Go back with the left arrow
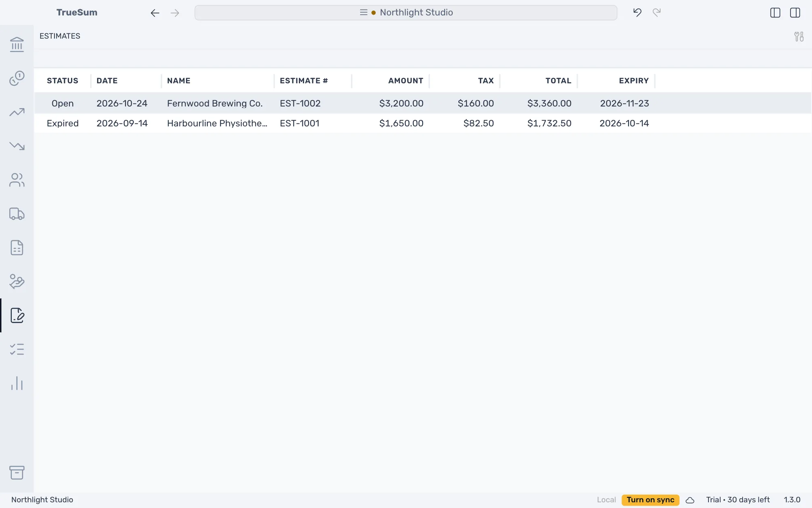 point(155,13)
